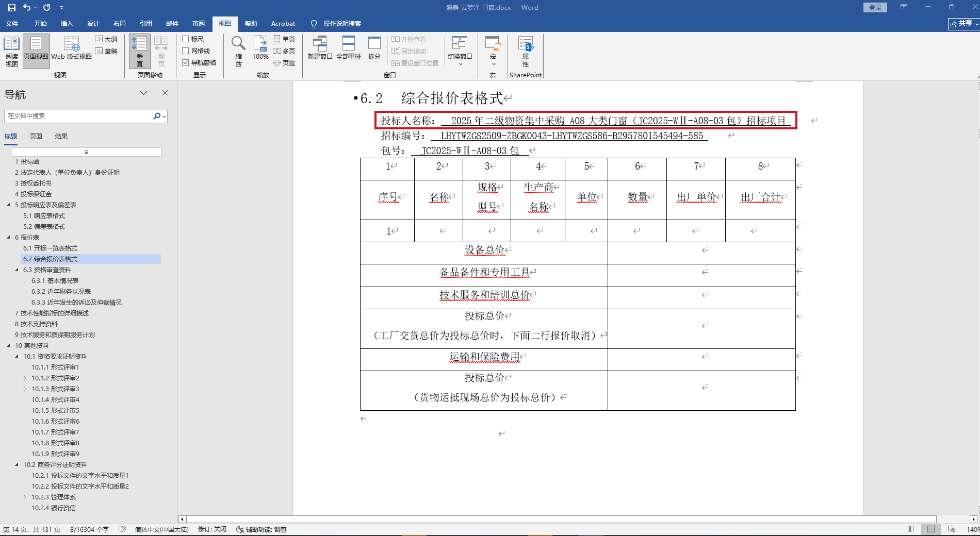Click 辅助功能: 调查 in status bar
The width and height of the screenshot is (980, 536).
click(262, 529)
